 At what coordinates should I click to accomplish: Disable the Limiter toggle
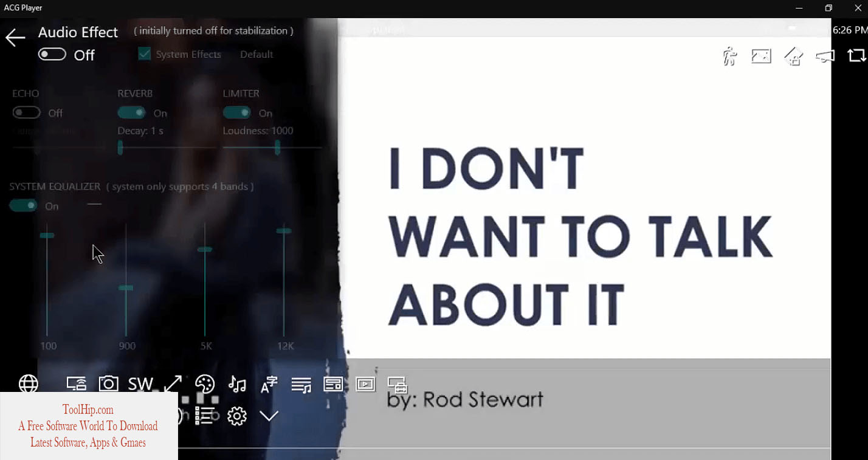(237, 112)
